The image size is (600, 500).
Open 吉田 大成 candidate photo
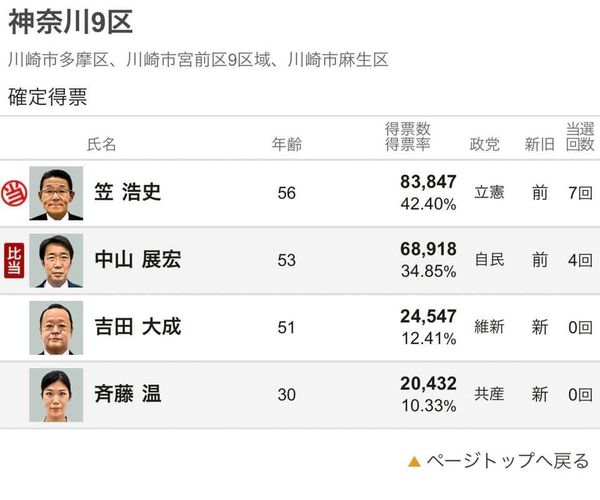56,327
